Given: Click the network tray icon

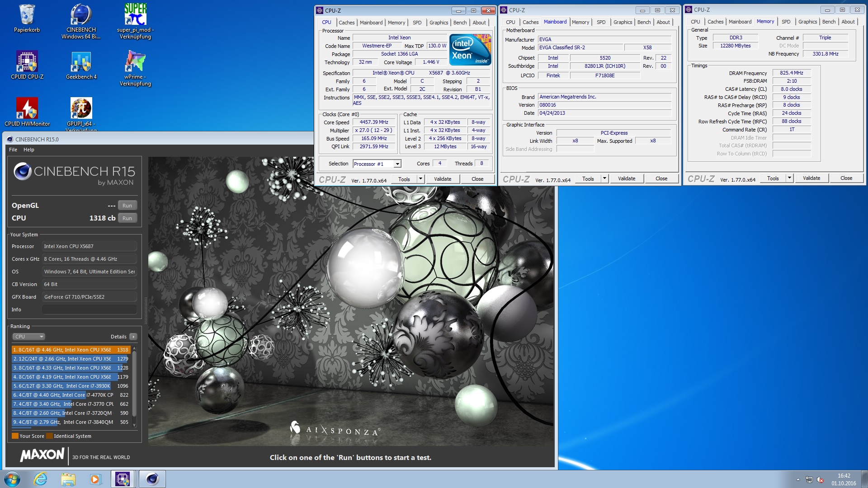Looking at the screenshot, I should tap(809, 480).
